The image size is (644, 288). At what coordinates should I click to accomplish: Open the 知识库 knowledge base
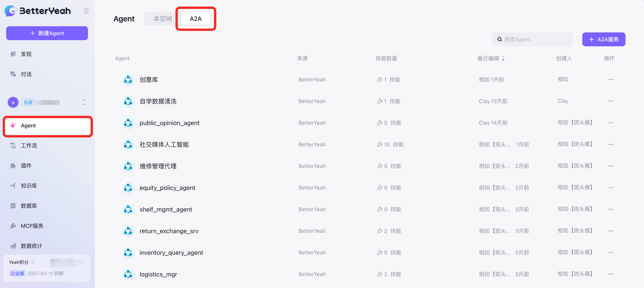(x=29, y=186)
